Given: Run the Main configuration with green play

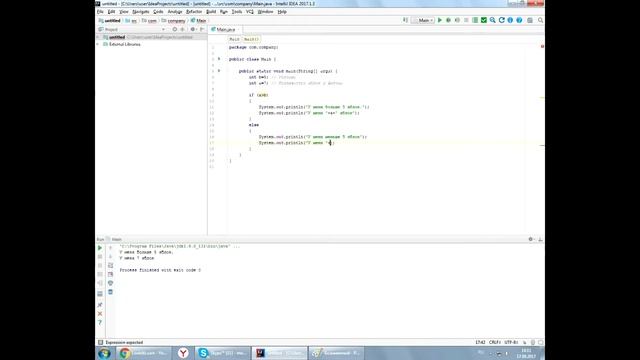Looking at the screenshot, I should tap(440, 20).
